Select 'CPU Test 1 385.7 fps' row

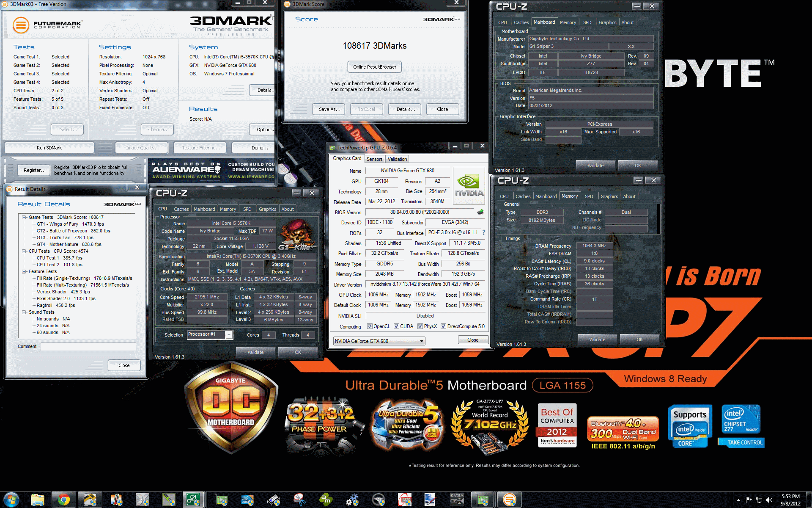(59, 258)
